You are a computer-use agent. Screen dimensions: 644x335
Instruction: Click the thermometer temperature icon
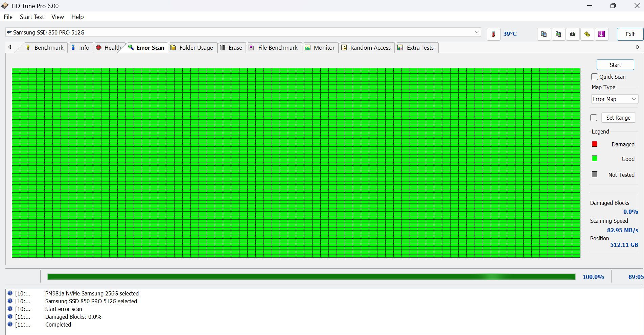(493, 34)
